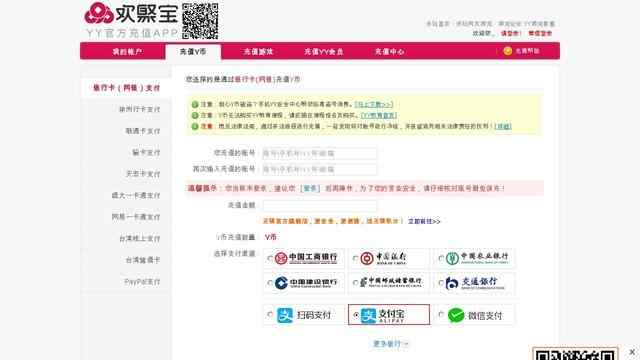Viewport: 640px width, 360px height.
Task: Switch to the 充值Y币 tab
Action: point(193,51)
